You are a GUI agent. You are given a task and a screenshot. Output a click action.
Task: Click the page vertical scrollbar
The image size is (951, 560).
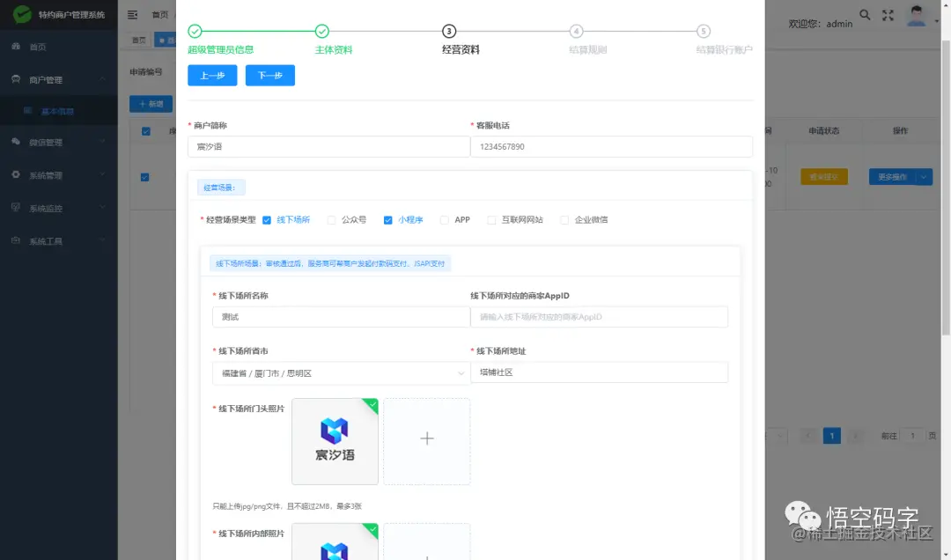(946, 188)
